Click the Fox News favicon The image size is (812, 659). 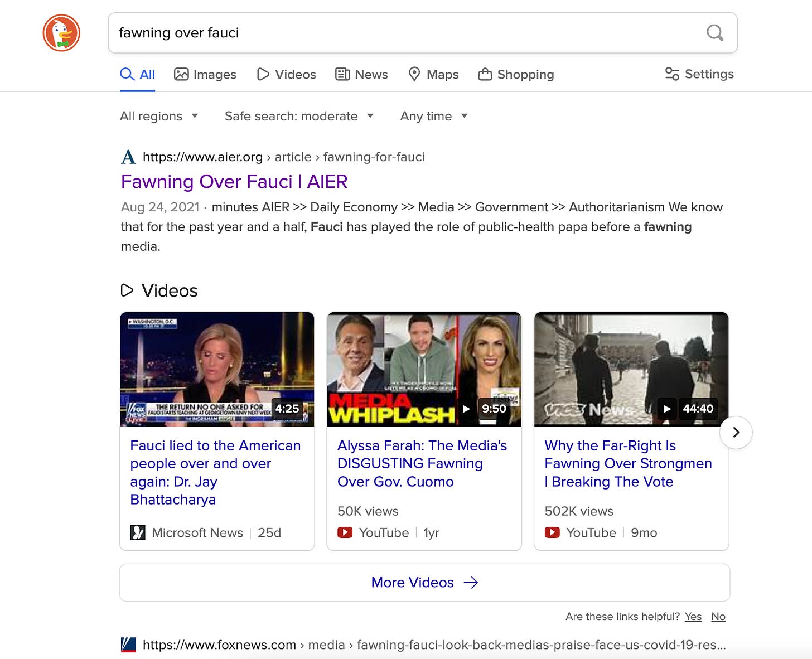click(128, 645)
